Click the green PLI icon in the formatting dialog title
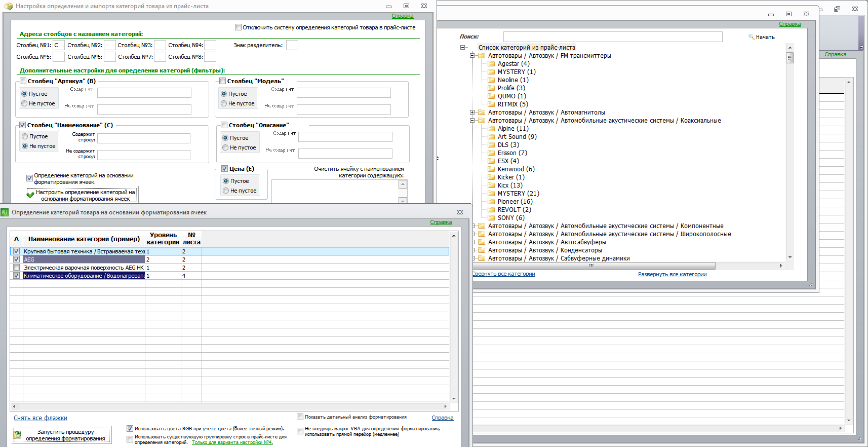Image resolution: width=868 pixels, height=447 pixels. (x=5, y=212)
